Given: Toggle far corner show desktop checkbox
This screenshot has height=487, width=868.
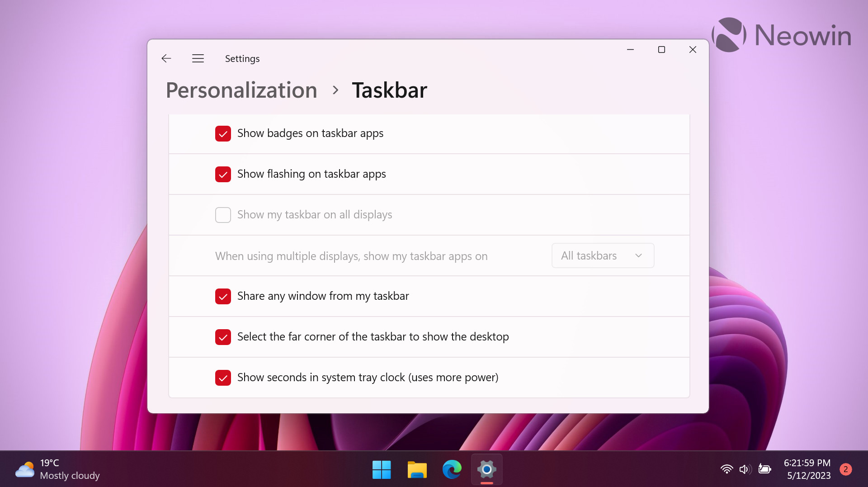Looking at the screenshot, I should 223,337.
